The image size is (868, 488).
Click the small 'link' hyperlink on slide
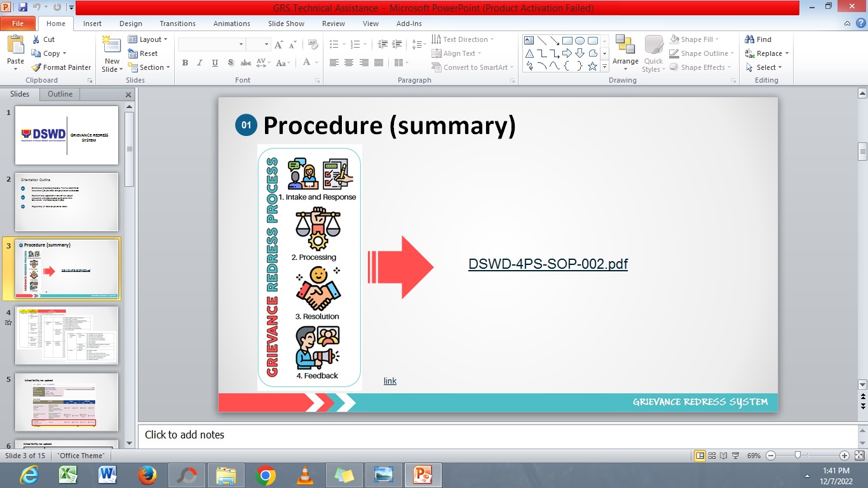(x=390, y=381)
